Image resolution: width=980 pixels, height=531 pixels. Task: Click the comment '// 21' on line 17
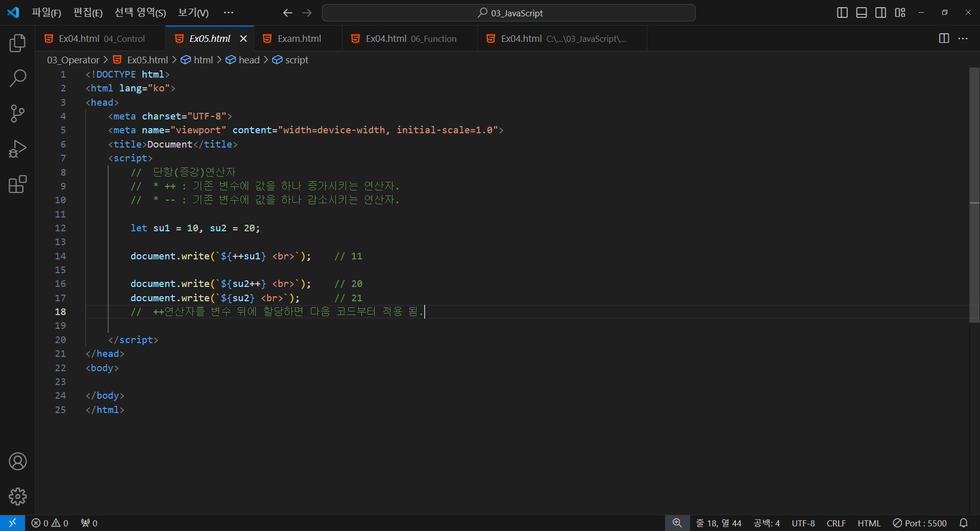tap(348, 298)
